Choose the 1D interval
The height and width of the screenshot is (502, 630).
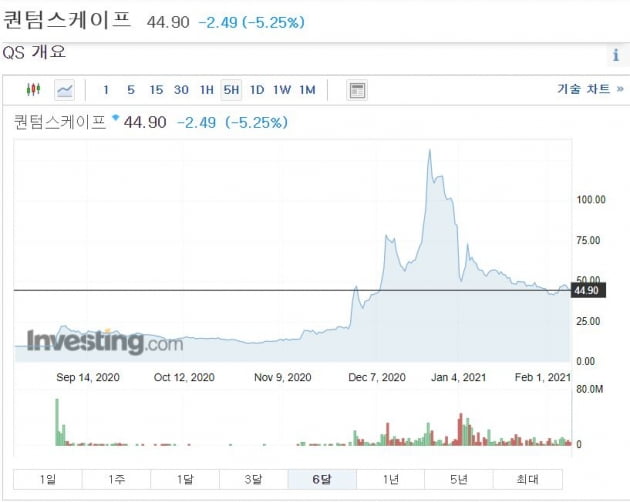[257, 90]
